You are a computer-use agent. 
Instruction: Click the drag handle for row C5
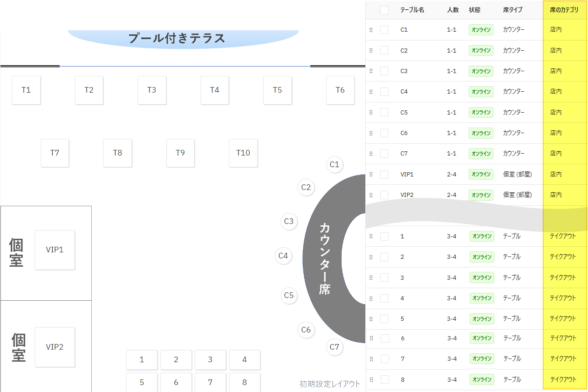371,112
